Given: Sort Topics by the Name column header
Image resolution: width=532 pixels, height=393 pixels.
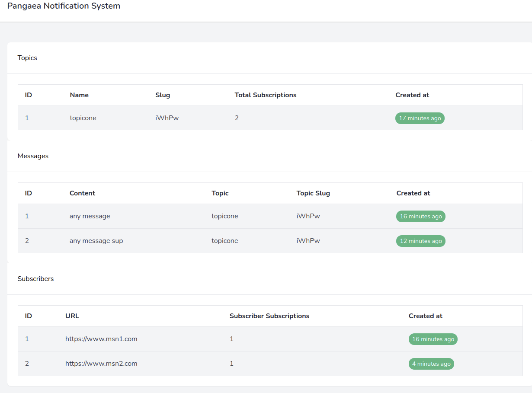Looking at the screenshot, I should pyautogui.click(x=79, y=95).
